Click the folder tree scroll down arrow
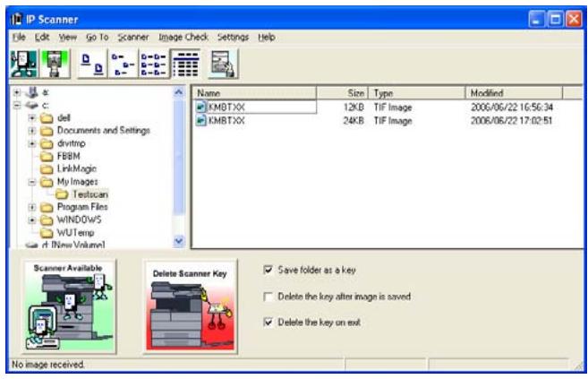 [179, 240]
